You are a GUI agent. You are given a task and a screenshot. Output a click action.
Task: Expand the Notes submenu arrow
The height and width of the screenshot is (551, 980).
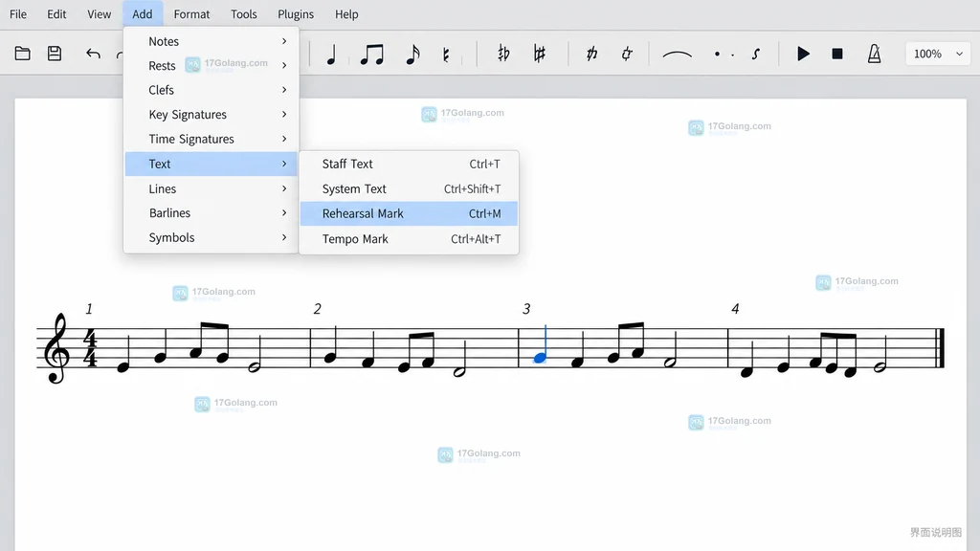click(x=284, y=41)
